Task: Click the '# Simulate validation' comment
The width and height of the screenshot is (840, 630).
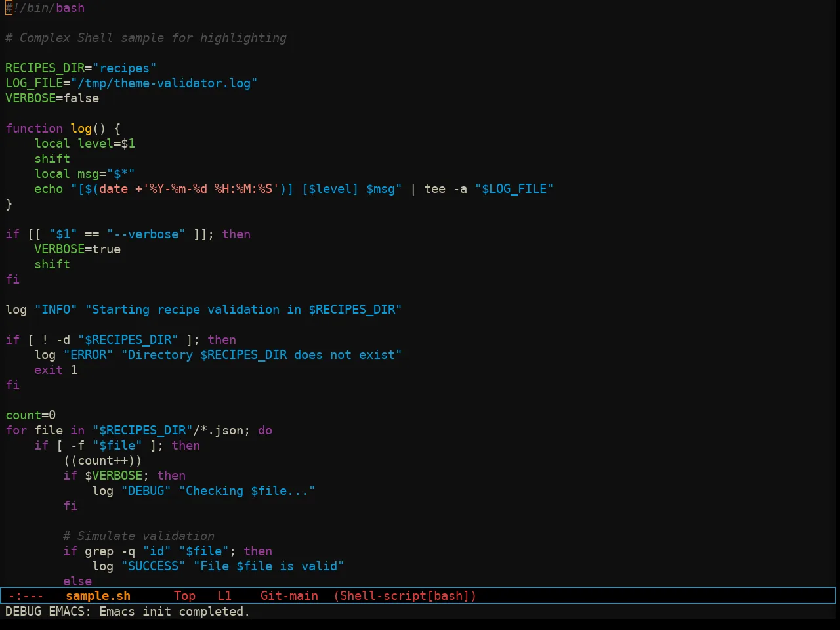Action: [x=138, y=536]
